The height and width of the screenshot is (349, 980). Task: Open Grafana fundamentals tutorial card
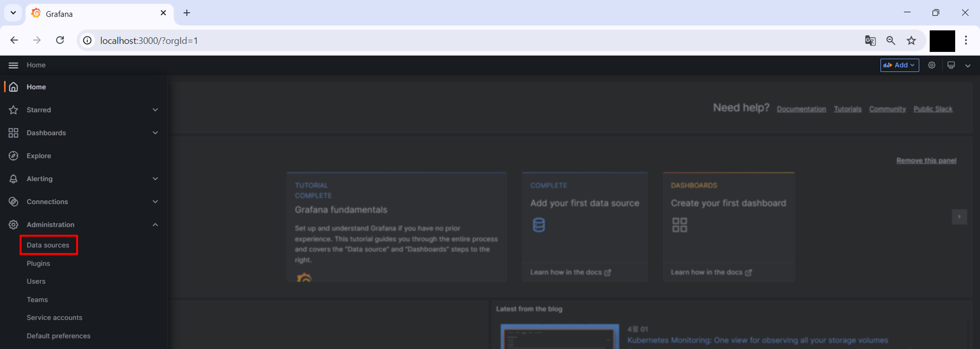tap(397, 227)
